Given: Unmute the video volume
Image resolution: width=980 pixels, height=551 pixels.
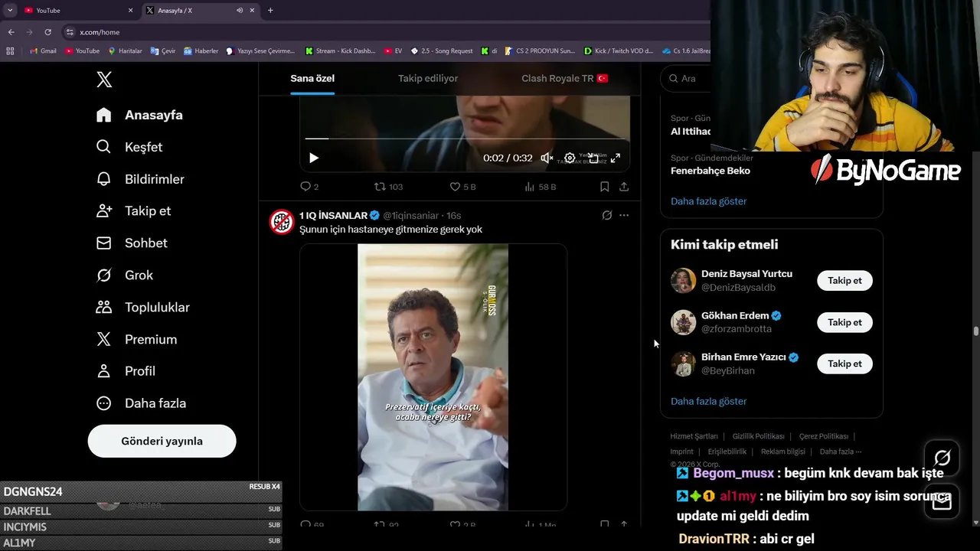Looking at the screenshot, I should click(x=547, y=158).
